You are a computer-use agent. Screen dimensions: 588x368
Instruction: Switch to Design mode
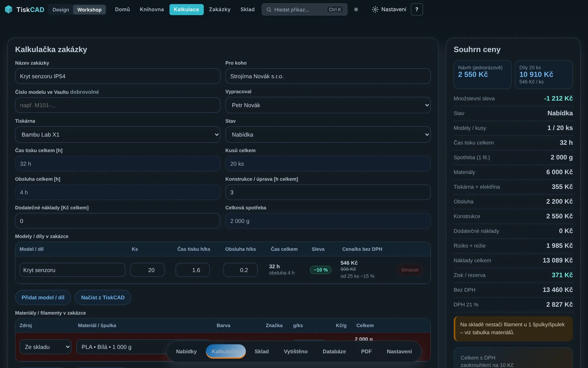coord(61,10)
